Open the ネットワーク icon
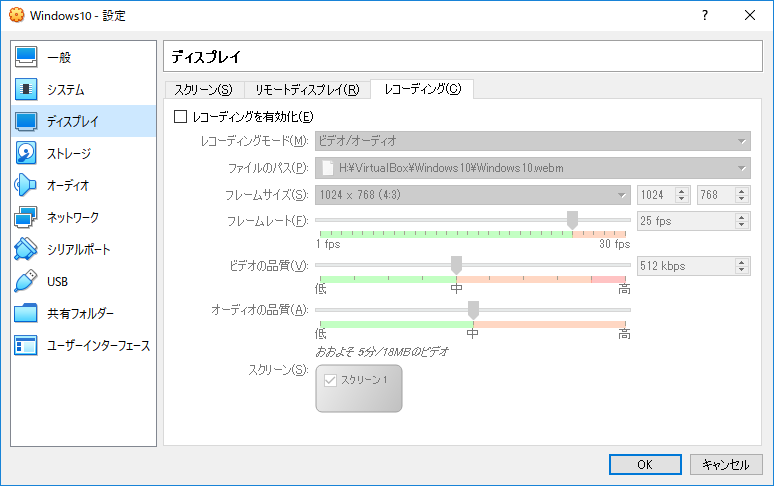 26,218
